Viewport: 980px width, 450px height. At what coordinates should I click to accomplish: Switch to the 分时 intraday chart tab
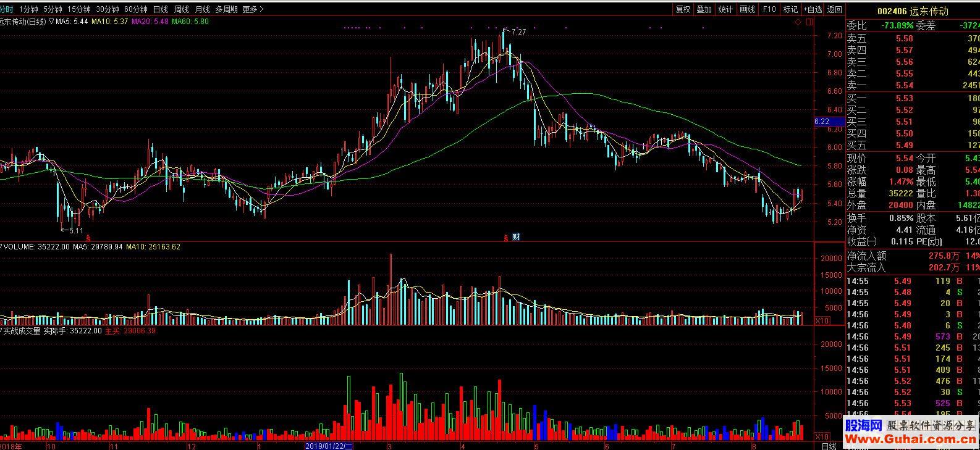[6, 9]
